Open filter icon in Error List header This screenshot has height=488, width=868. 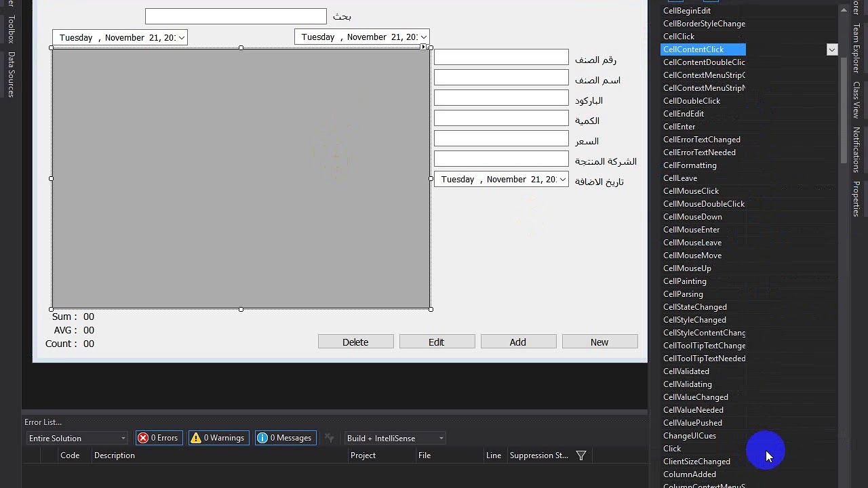pyautogui.click(x=581, y=455)
